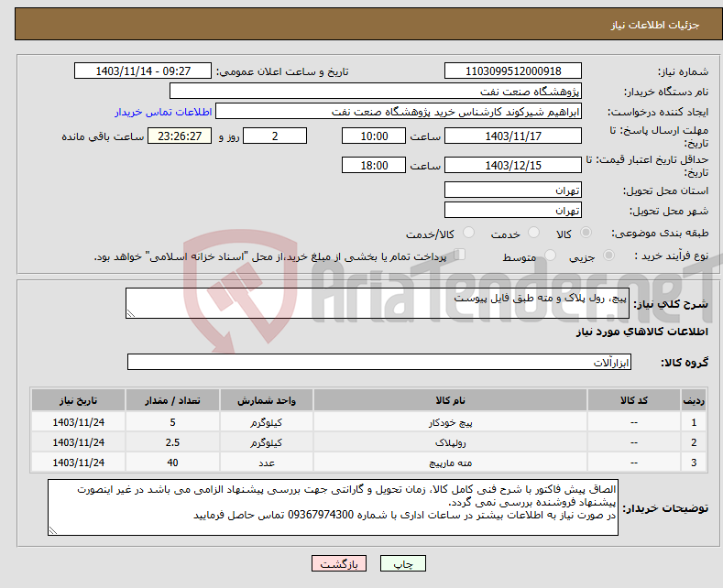Click the واحد شمارش column header
Screen dimensions: 723x588
[x=267, y=400]
